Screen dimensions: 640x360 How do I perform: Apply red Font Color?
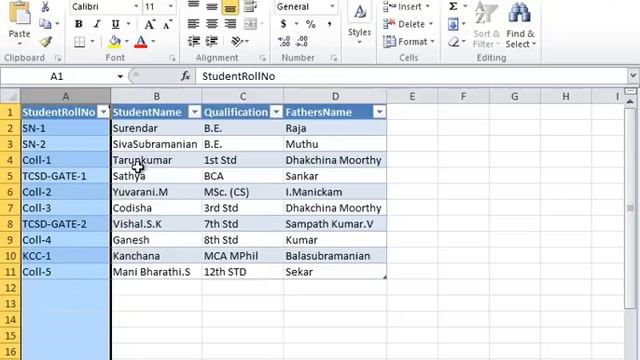tap(141, 42)
